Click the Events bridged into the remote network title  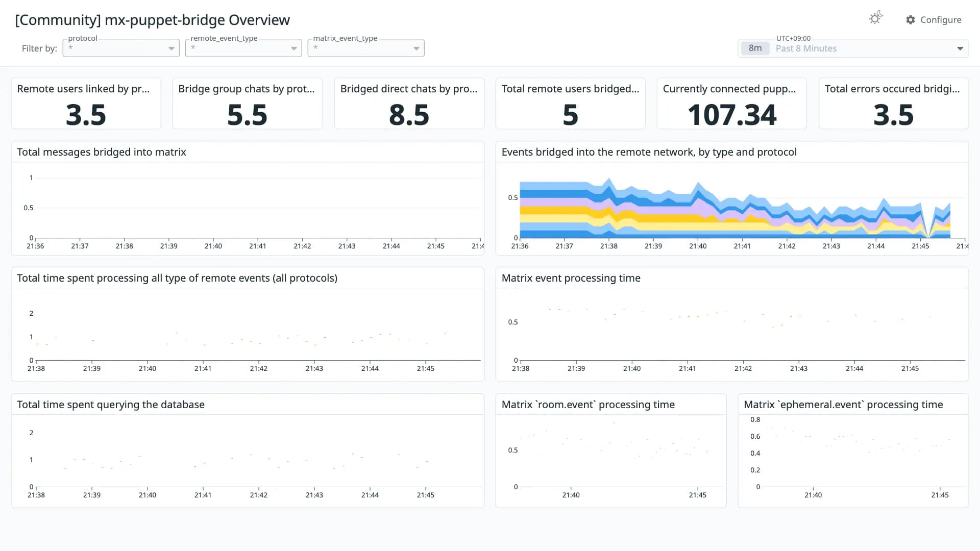[x=649, y=152]
